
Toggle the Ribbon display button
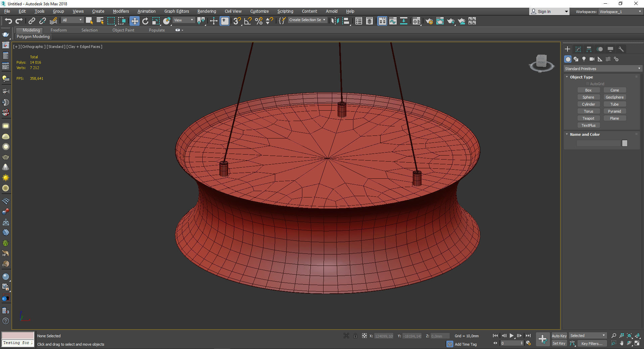[382, 21]
